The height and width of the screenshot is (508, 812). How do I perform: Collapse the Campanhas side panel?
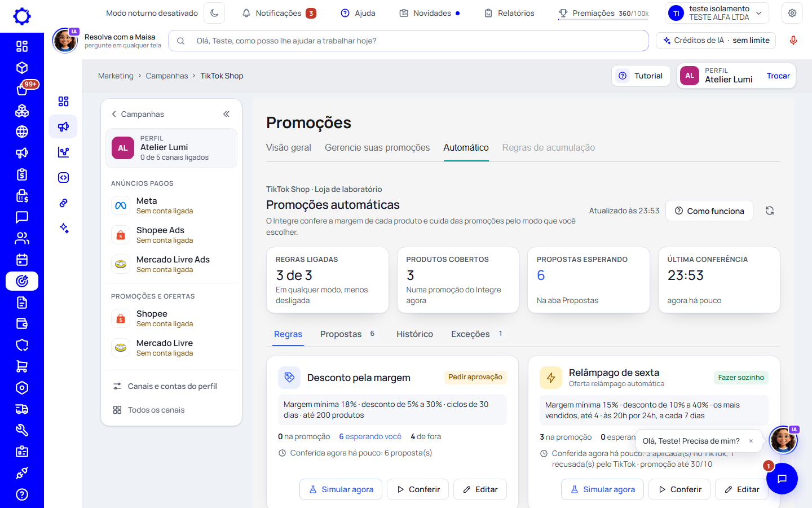coord(226,114)
